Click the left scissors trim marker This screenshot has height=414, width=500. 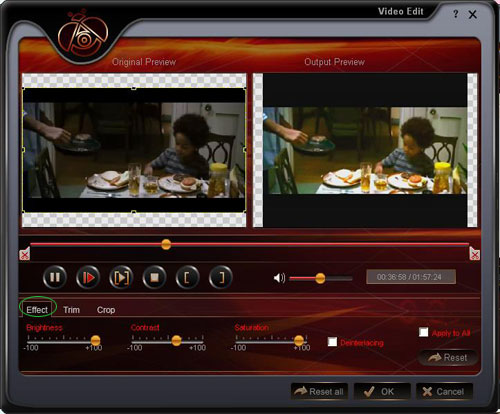point(24,255)
